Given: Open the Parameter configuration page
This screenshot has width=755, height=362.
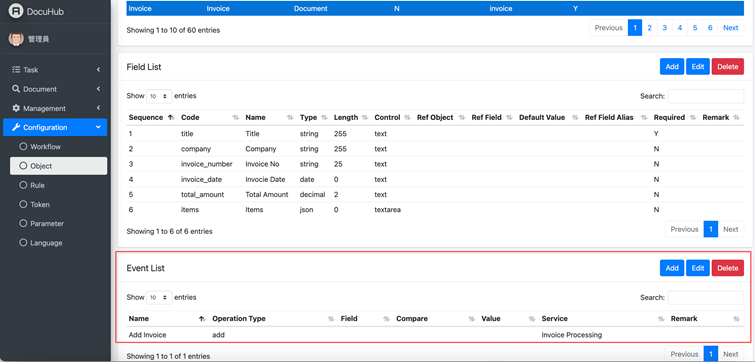Looking at the screenshot, I should click(x=58, y=223).
